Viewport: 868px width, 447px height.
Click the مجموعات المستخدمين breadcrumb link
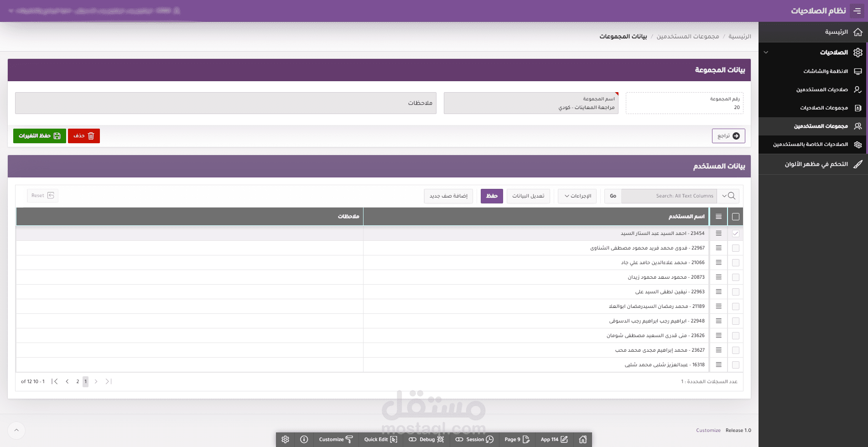coord(688,36)
